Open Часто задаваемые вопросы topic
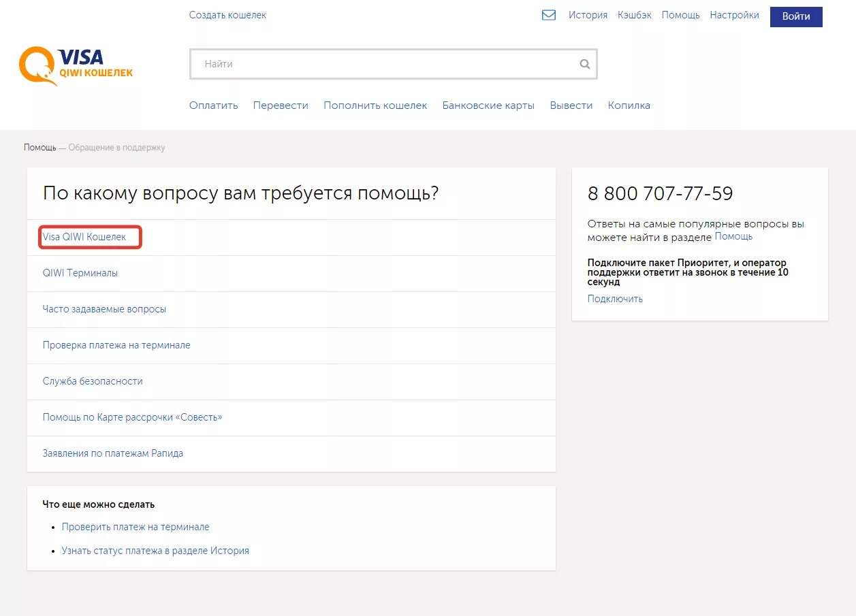856x616 pixels. (104, 309)
